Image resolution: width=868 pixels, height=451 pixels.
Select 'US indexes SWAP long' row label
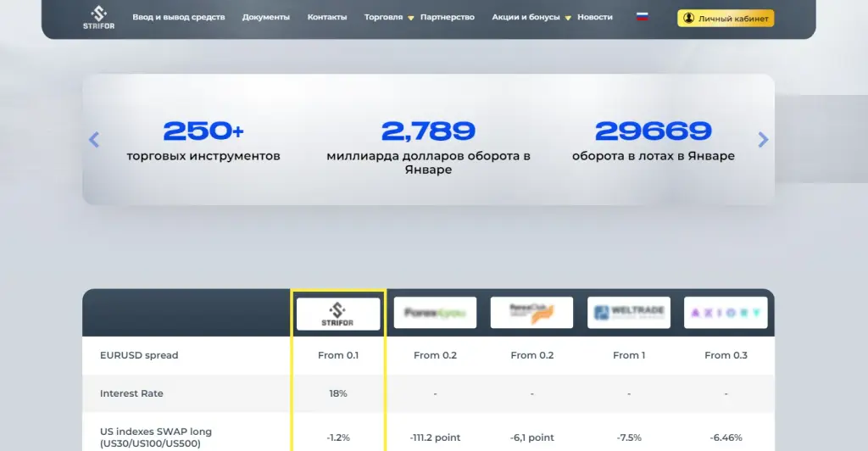tap(156, 437)
